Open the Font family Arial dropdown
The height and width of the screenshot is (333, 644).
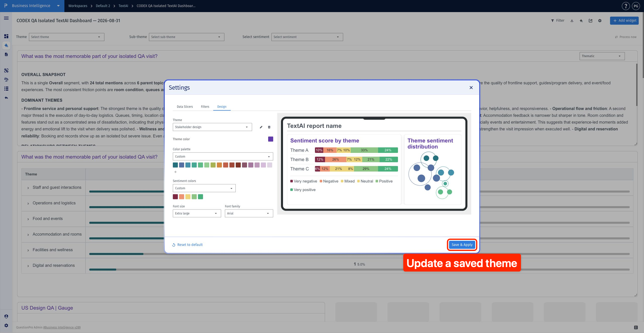pos(249,213)
